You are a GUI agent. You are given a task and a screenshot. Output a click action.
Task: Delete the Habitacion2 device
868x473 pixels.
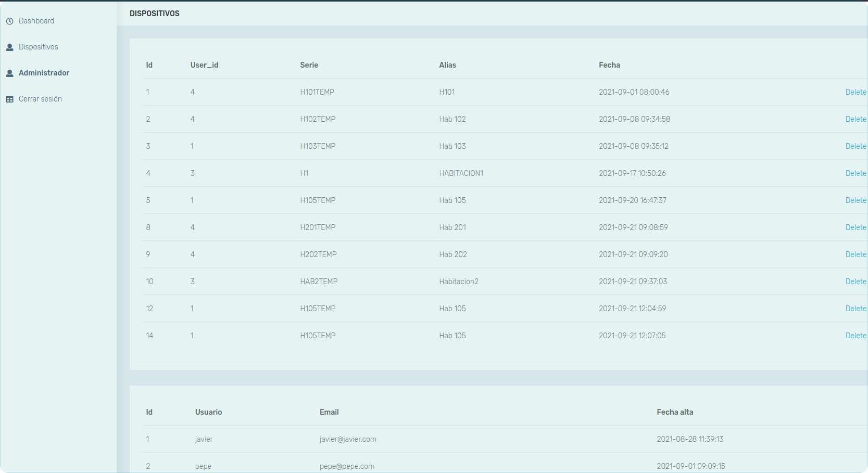[x=856, y=282]
